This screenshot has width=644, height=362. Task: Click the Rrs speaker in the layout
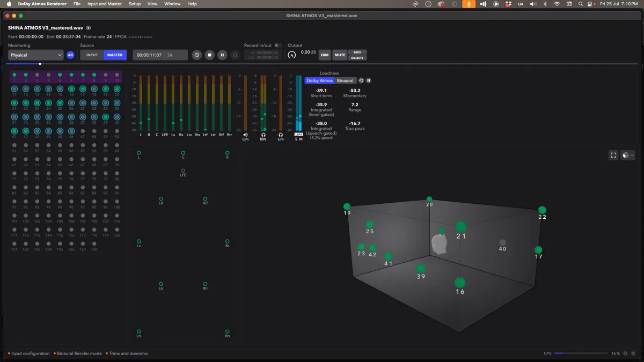click(x=227, y=331)
